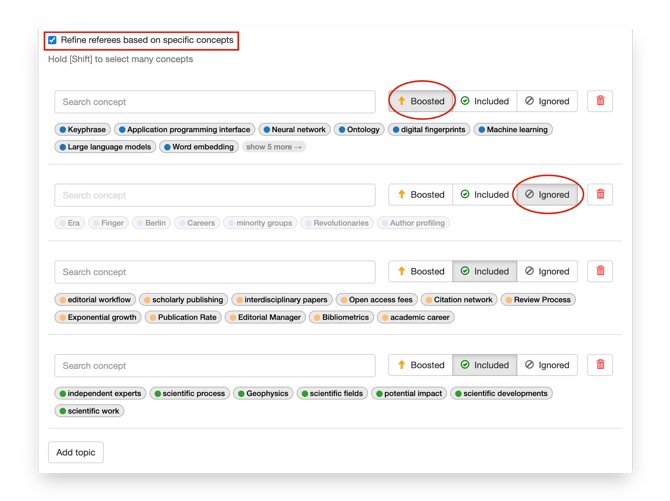670x501 pixels.
Task: Select the Open access fees tag
Action: 376,300
